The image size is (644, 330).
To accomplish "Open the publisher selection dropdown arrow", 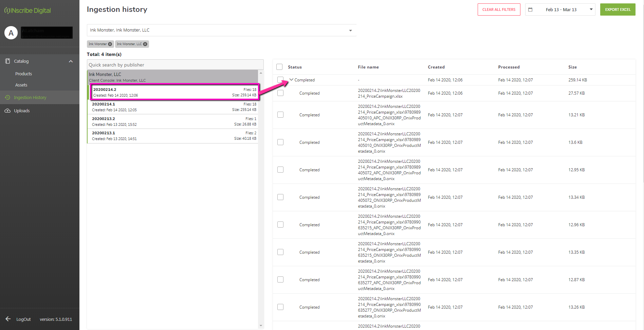I will tap(351, 31).
